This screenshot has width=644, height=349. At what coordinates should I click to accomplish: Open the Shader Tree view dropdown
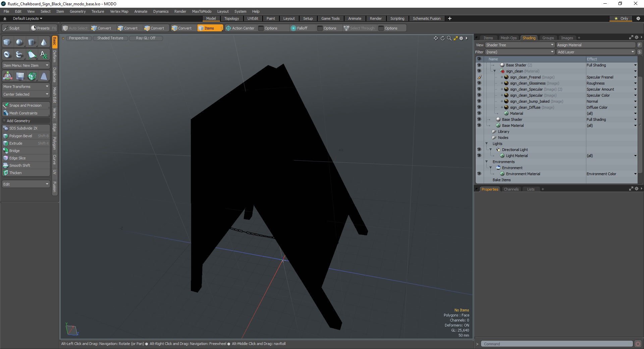520,45
